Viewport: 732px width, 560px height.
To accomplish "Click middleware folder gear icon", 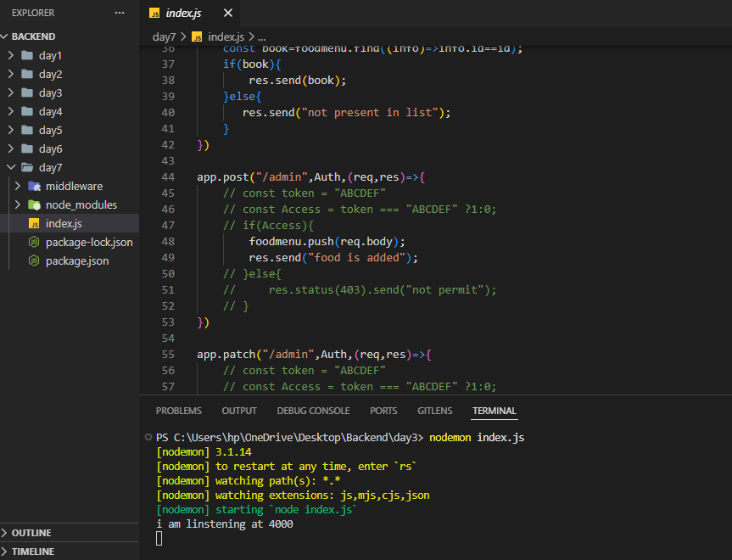I will pos(34,186).
